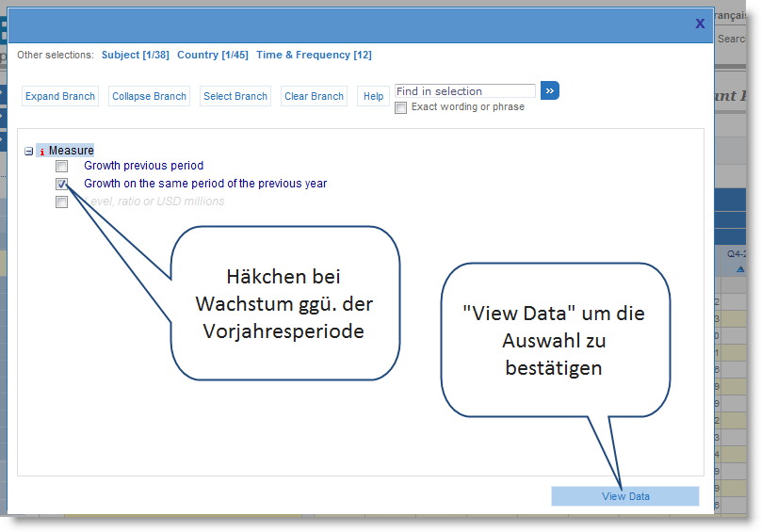The width and height of the screenshot is (761, 532).
Task: Collapse the Measure tree node
Action: 29,151
